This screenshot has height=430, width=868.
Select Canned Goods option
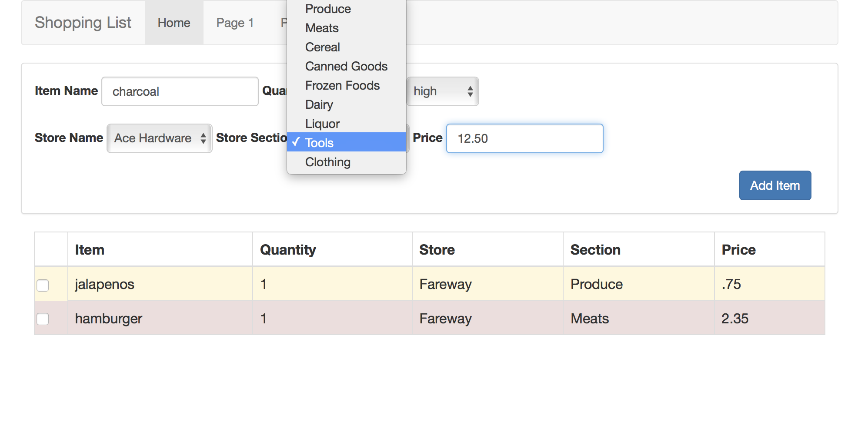(x=346, y=67)
